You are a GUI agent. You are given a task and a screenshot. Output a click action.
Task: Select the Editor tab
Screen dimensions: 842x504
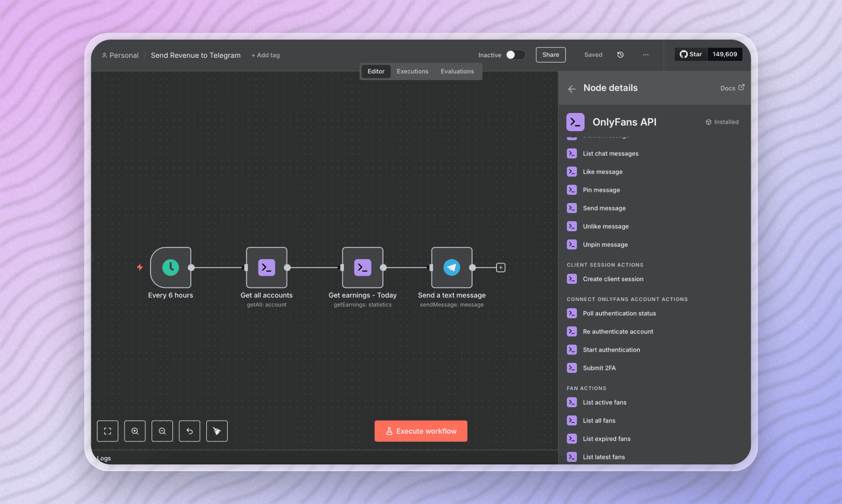(x=376, y=71)
